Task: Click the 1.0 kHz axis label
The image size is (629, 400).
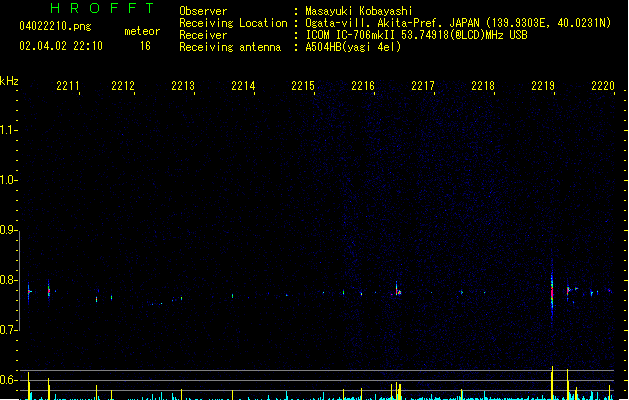Action: coord(8,180)
